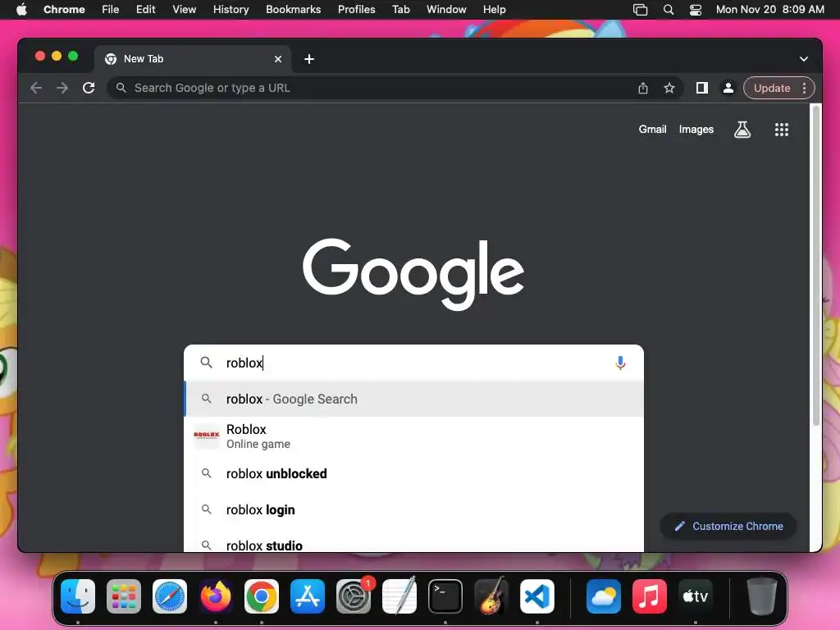Image resolution: width=840 pixels, height=630 pixels.
Task: Open the Bookmarks menu
Action: (293, 9)
